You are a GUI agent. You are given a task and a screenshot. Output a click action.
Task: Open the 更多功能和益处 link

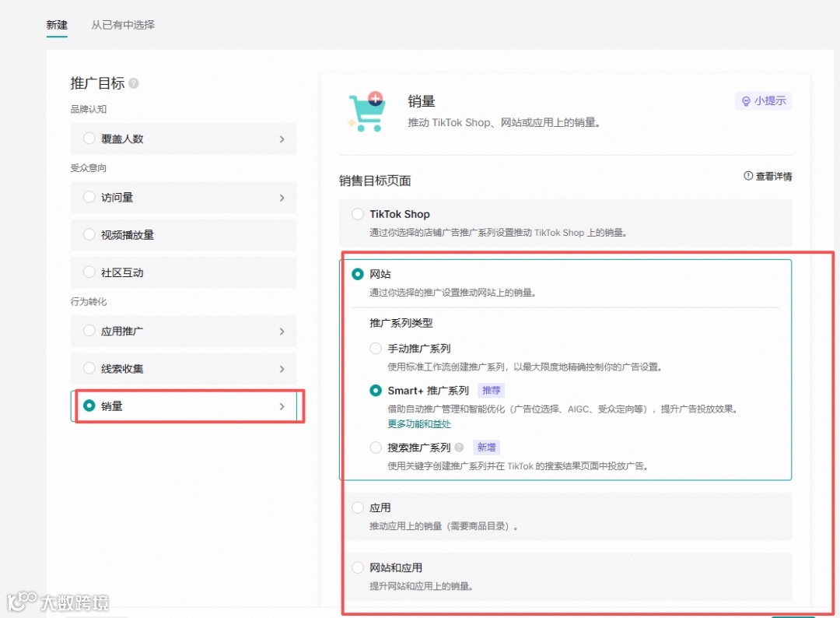pyautogui.click(x=419, y=424)
